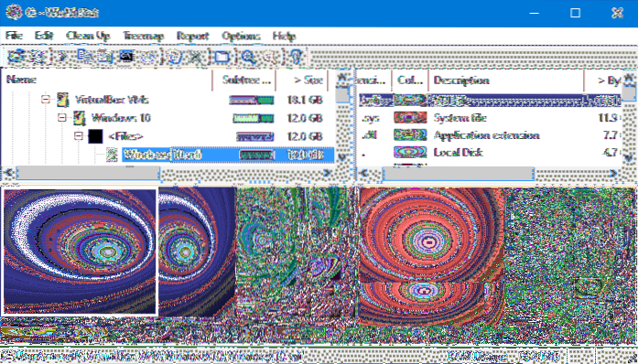Click the Refresh All toolbar icon
The height and width of the screenshot is (364, 638).
38,57
